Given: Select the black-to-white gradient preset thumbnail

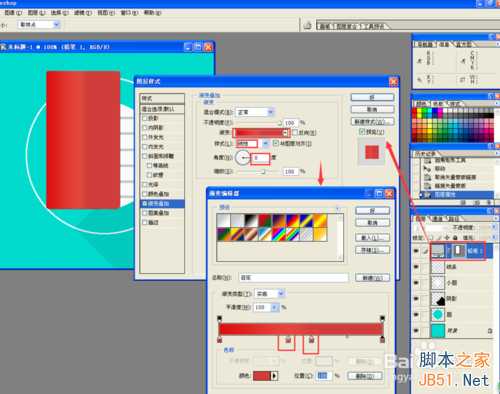Looking at the screenshot, I should click(x=251, y=220).
